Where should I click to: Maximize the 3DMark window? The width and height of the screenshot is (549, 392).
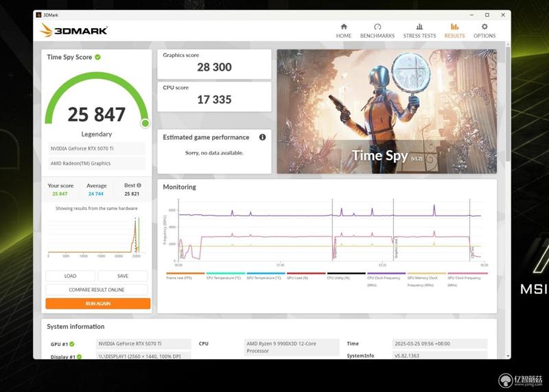click(x=487, y=15)
